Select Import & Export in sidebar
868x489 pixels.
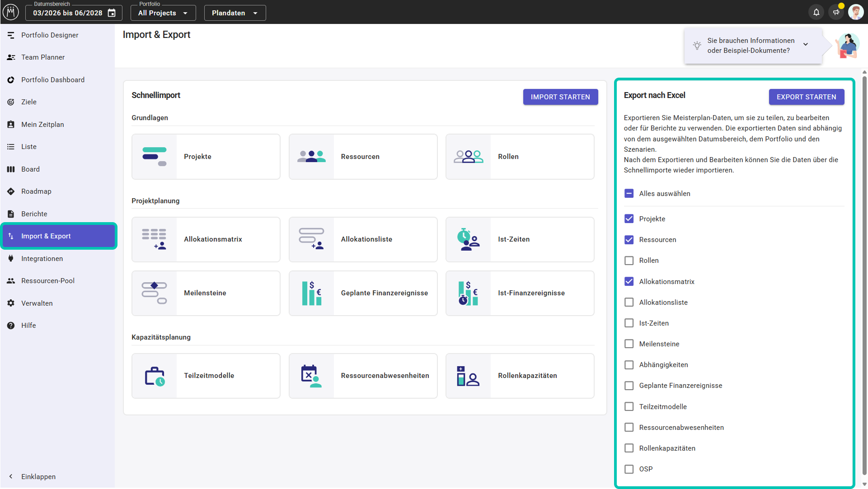[x=58, y=236]
